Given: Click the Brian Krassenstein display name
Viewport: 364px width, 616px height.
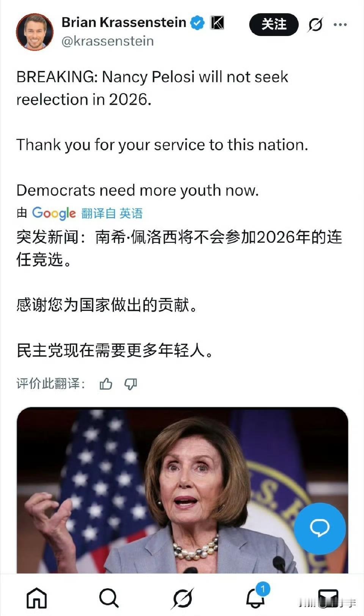Looking at the screenshot, I should pos(124,23).
